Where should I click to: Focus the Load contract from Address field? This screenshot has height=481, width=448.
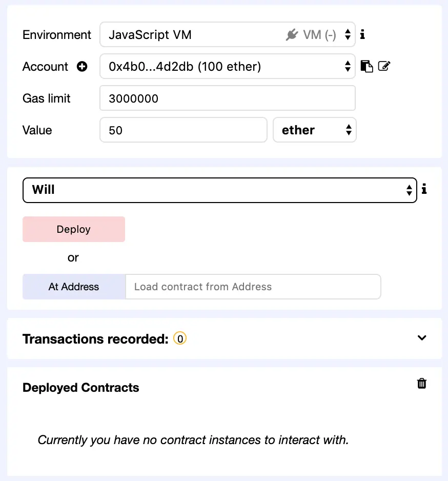click(253, 287)
